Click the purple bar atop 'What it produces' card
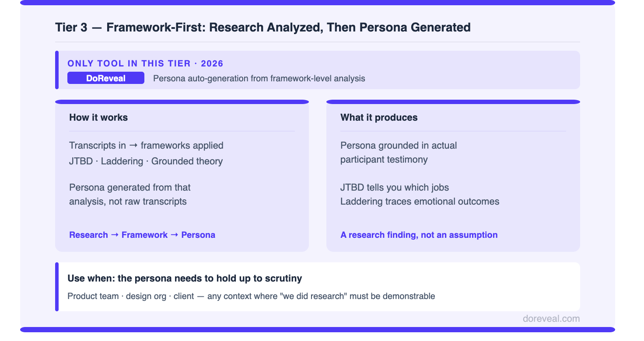The image size is (644, 341). coord(453,102)
